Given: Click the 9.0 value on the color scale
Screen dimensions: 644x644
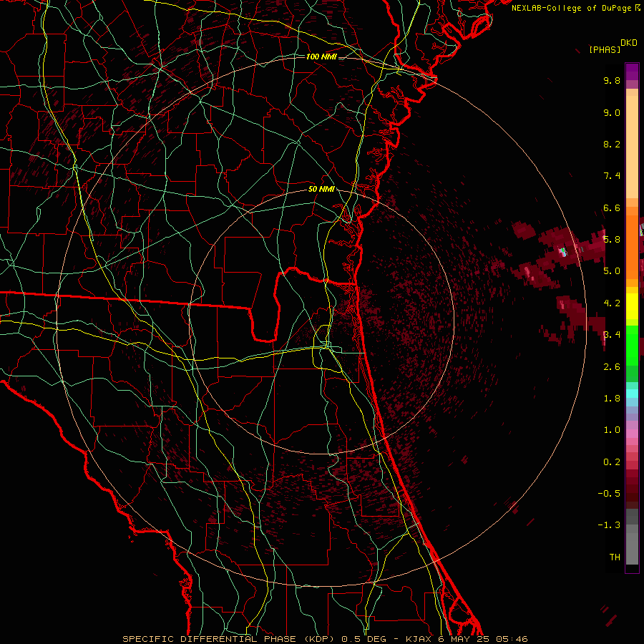Looking at the screenshot, I should [612, 112].
